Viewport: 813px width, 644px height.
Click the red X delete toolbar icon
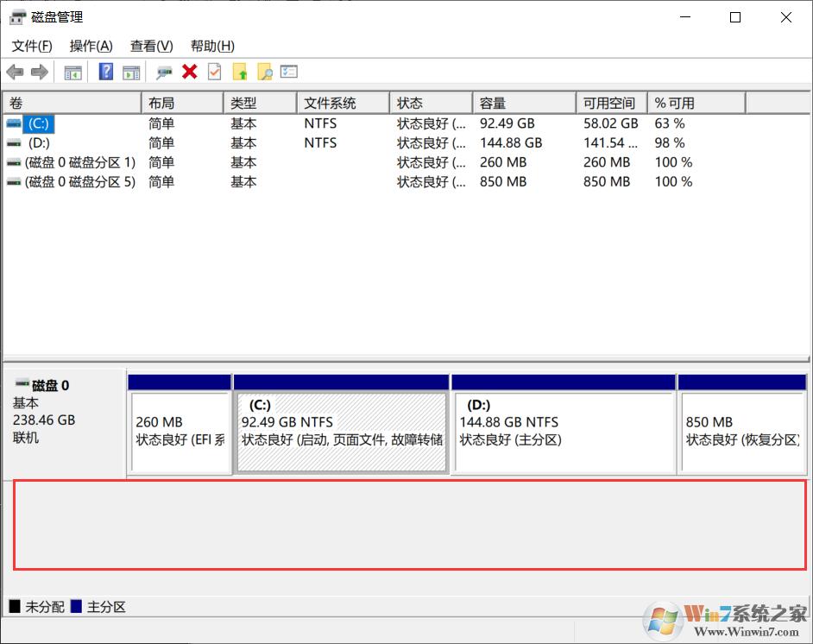(x=188, y=72)
